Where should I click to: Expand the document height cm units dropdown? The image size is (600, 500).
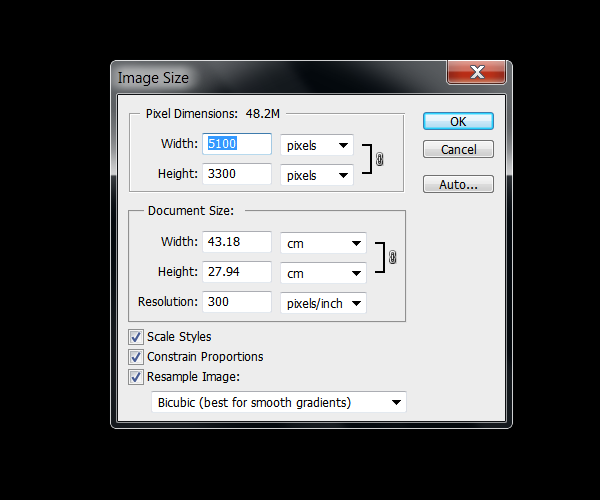point(323,273)
